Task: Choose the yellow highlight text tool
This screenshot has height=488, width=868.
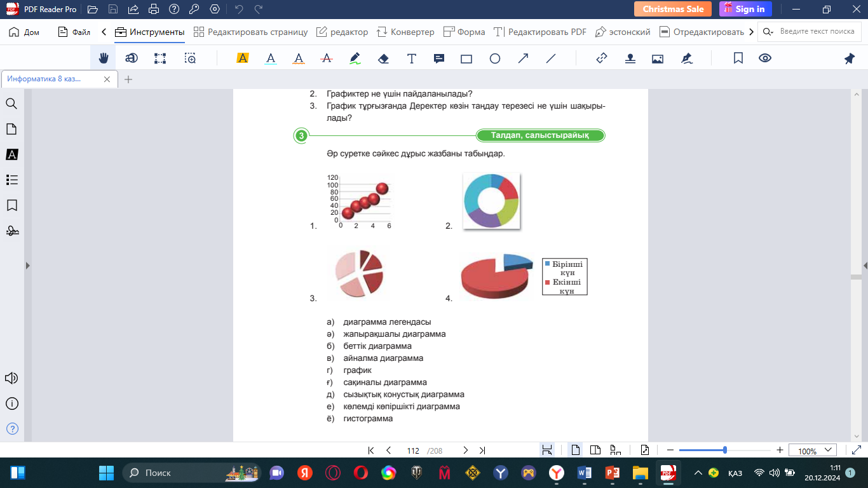Action: coord(242,58)
